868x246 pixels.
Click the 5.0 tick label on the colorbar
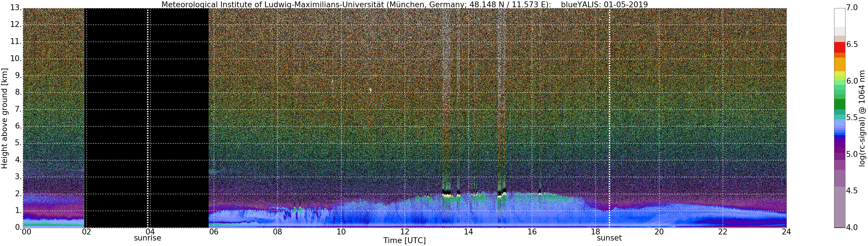(x=852, y=154)
